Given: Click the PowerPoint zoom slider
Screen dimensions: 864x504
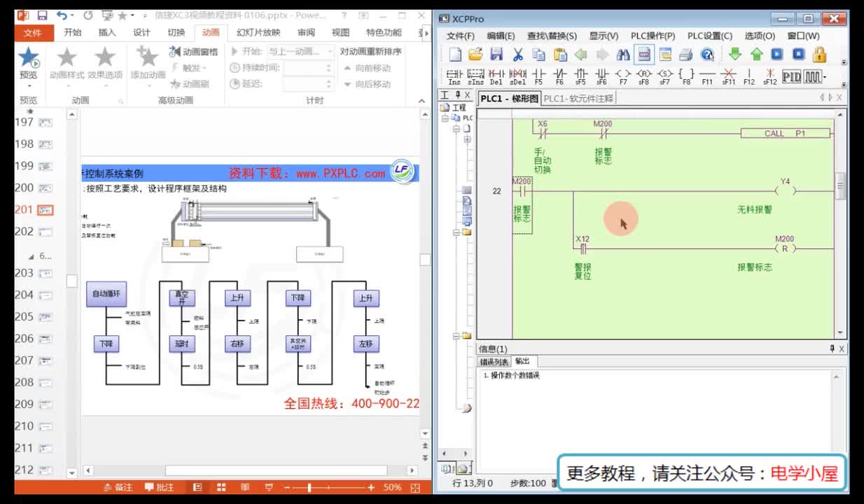Looking at the screenshot, I should pyautogui.click(x=309, y=487).
